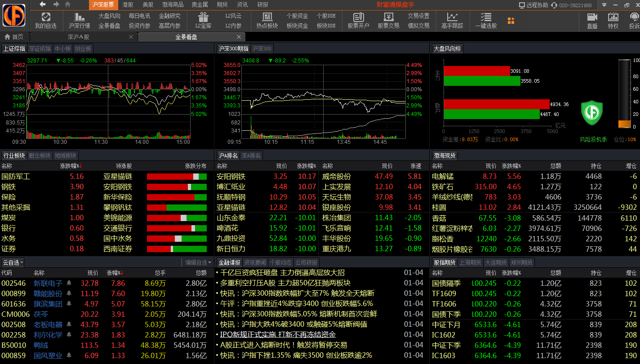Viewport: 640px width, 364px height.
Task: Click the forward navigation arrow
Action: 56,4
